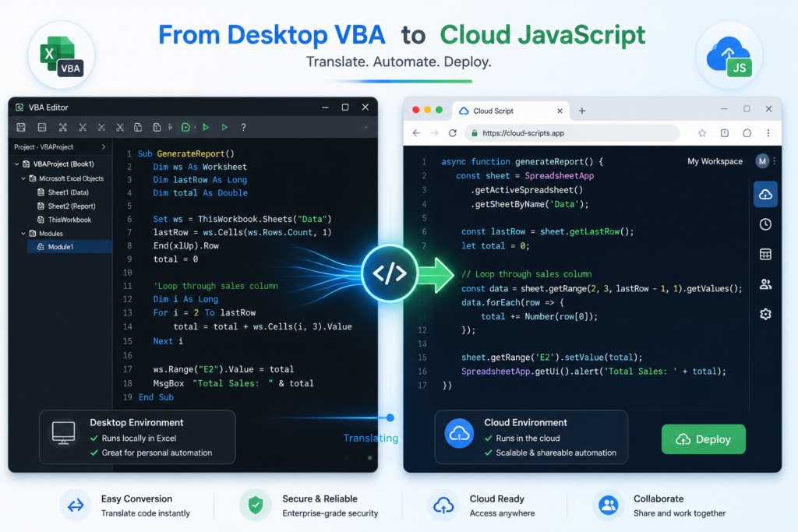Collapse the Modules folder chevron
The height and width of the screenshot is (532, 798).
click(x=23, y=234)
